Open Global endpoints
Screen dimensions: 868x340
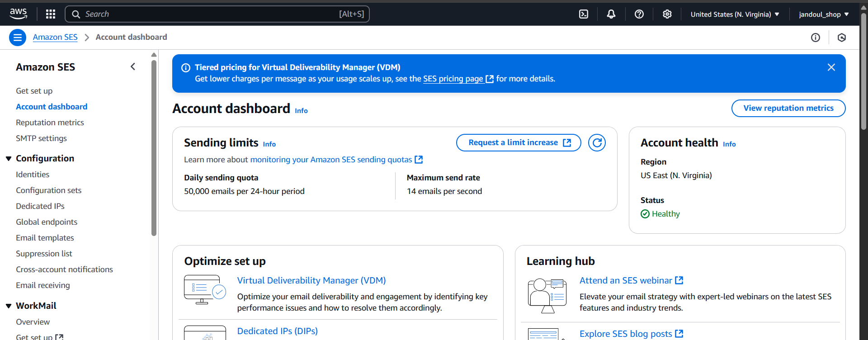[x=47, y=222]
